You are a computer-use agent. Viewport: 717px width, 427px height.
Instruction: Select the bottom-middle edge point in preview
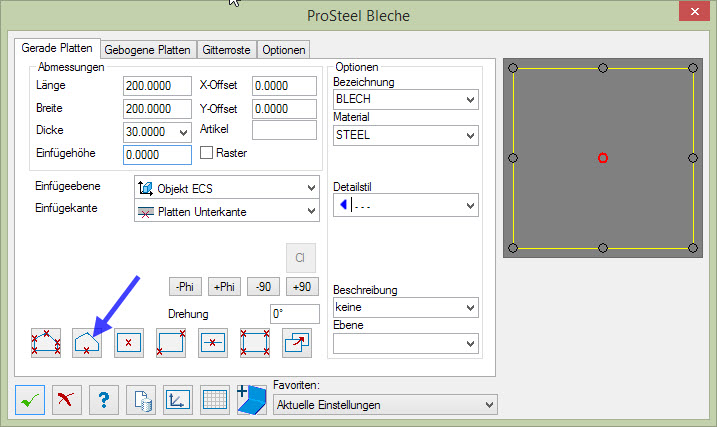point(603,248)
